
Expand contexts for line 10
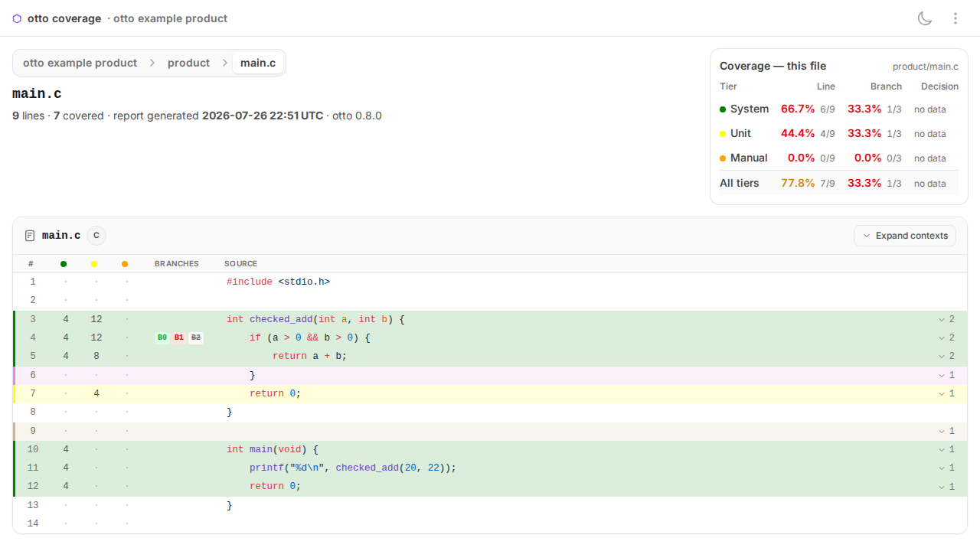(x=947, y=449)
